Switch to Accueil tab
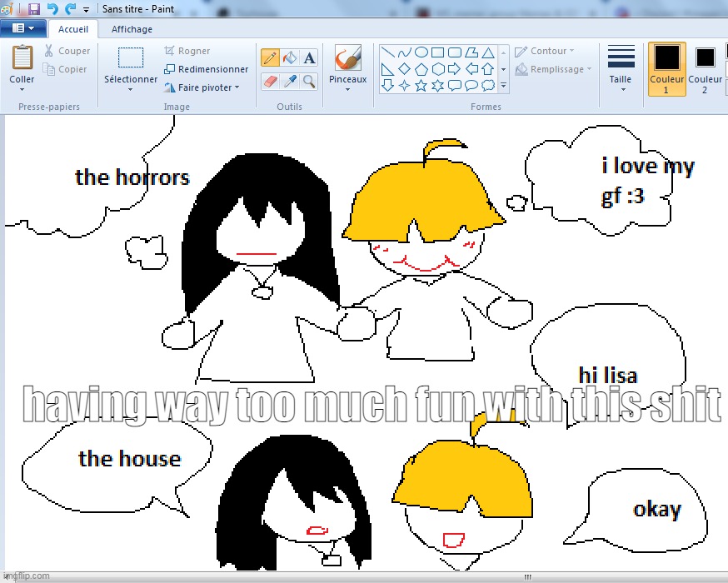 73,29
